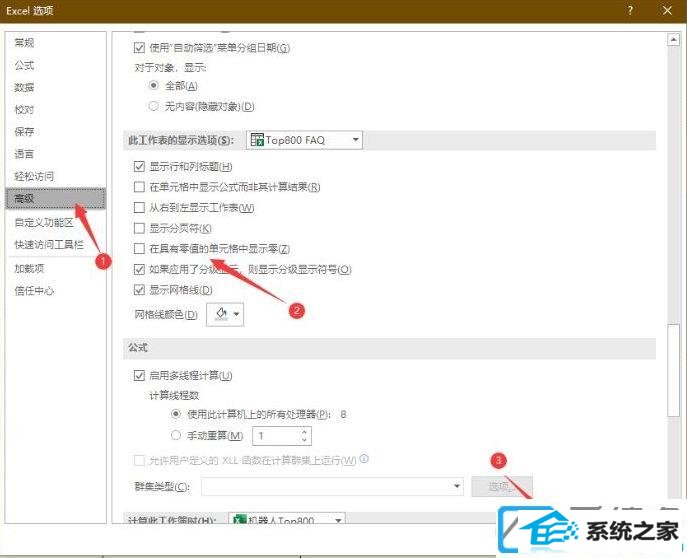Click the 选项 button next to 群集类型
This screenshot has width=687, height=558.
pyautogui.click(x=502, y=486)
